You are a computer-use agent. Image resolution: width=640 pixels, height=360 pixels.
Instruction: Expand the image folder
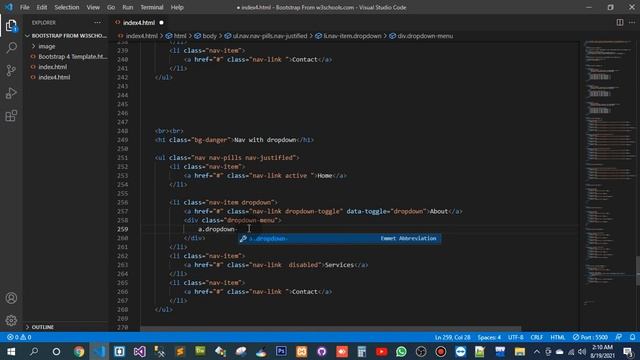pos(46,46)
